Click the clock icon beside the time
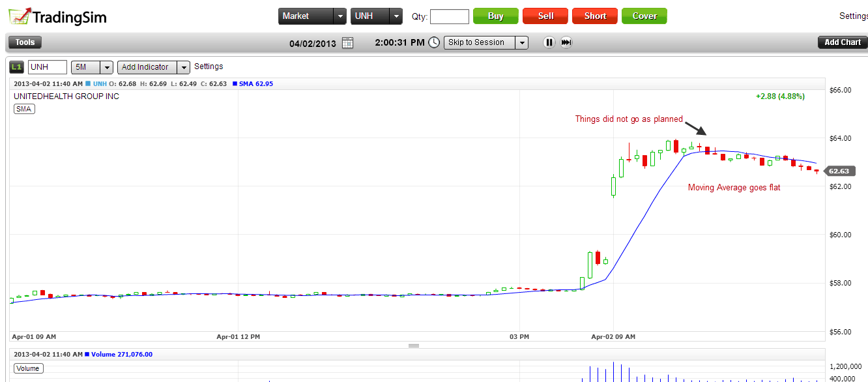 434,42
